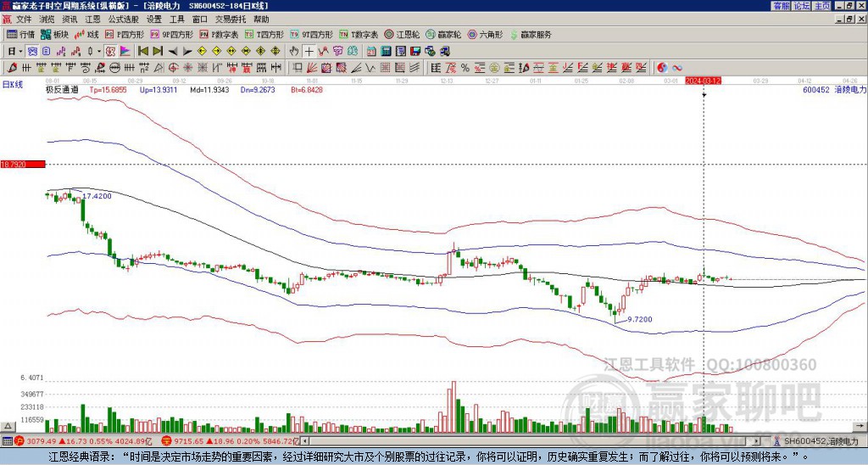868x465 pixels.
Task: Click the 论坛 forum link
Action: 801,6
